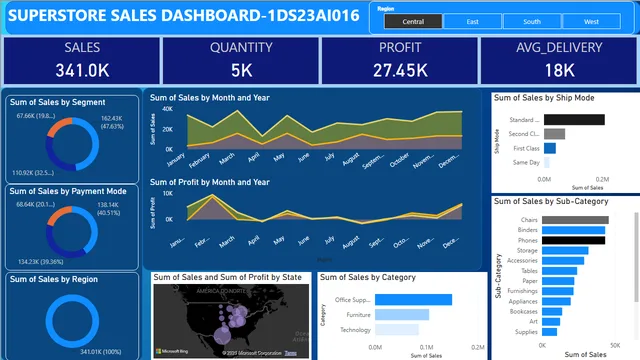
Task: Click the Sum of Sales by Sub-Category title
Action: point(551,202)
